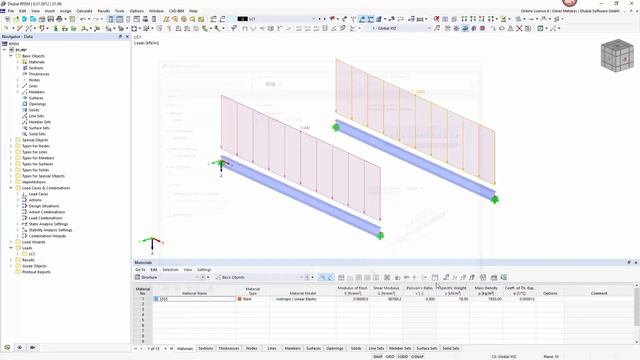Image resolution: width=640 pixels, height=360 pixels.
Task: Go to next table with pager arrow
Action: coord(165,349)
